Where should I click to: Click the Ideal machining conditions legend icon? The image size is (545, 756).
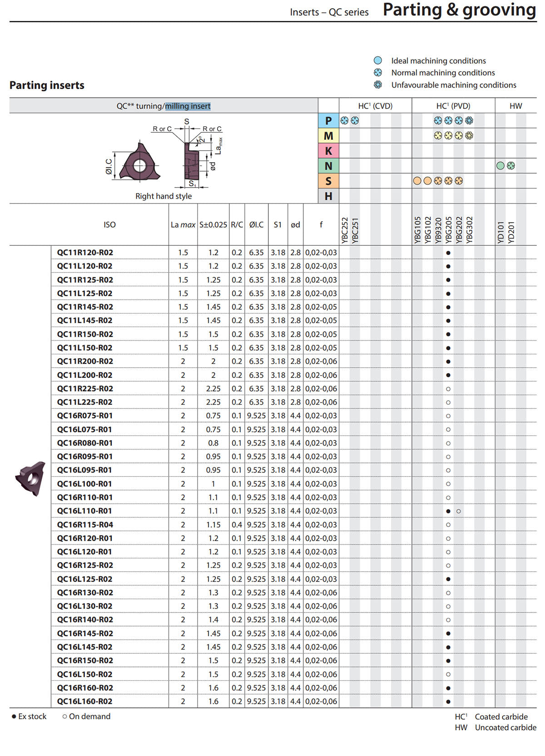377,60
